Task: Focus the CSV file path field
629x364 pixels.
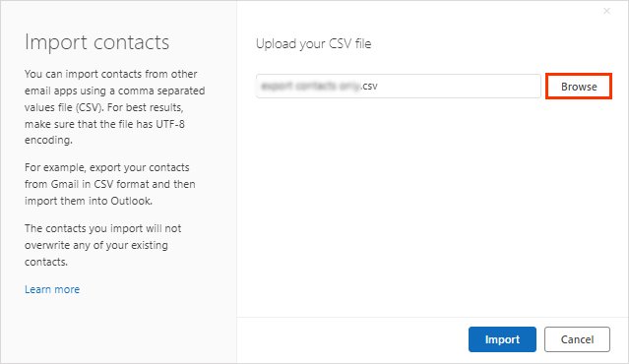Action: [399, 86]
